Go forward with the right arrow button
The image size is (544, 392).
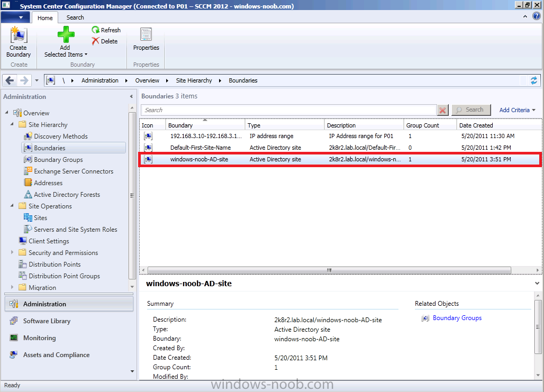tap(24, 80)
